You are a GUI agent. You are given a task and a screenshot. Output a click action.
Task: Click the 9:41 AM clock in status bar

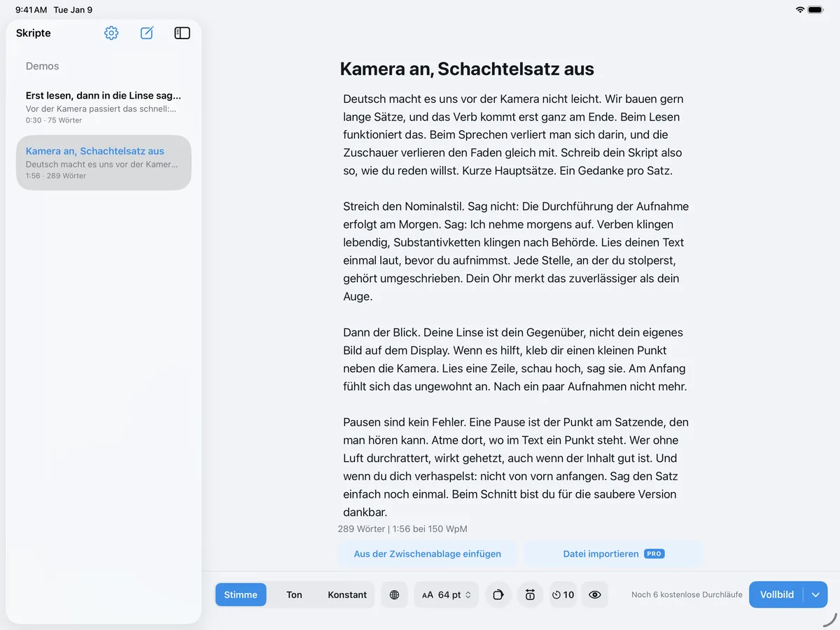(31, 10)
